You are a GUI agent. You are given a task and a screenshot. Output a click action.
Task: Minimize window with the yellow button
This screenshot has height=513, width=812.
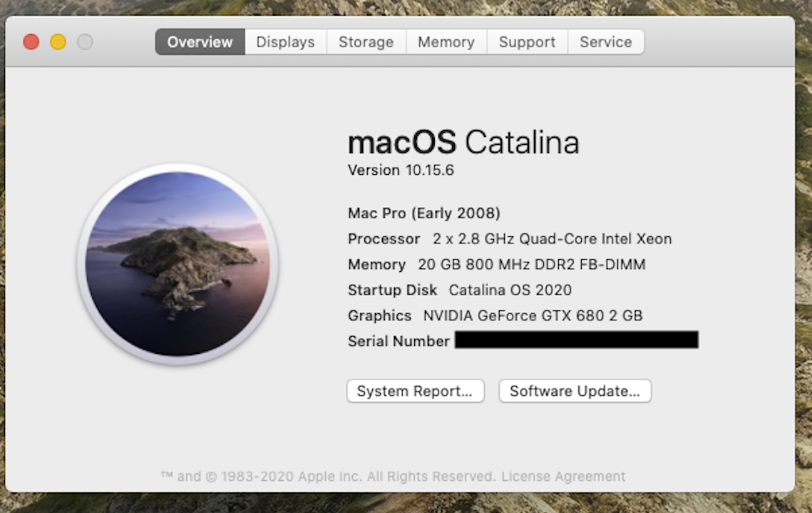pos(58,42)
